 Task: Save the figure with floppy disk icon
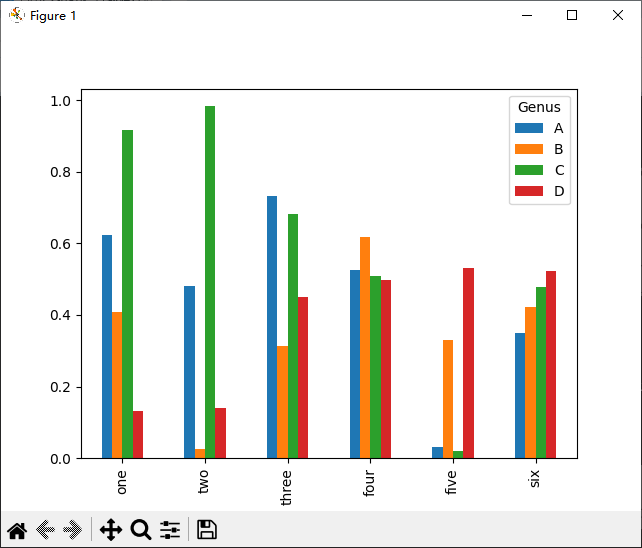[207, 530]
